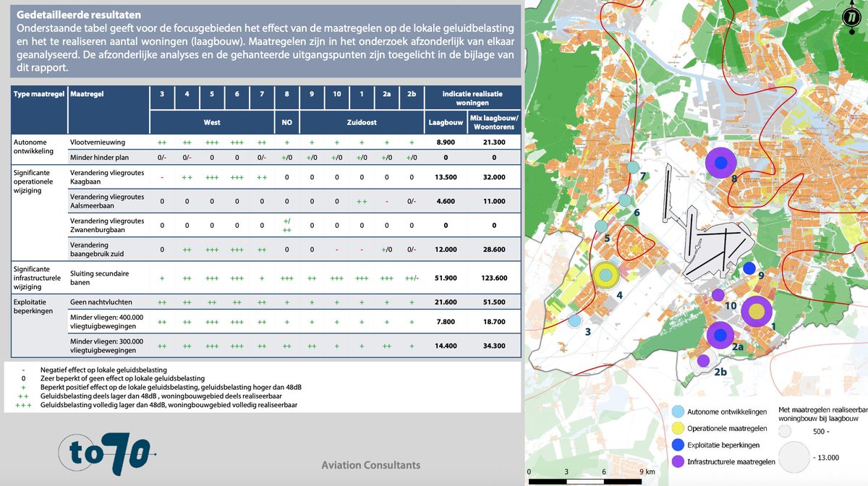Expand the Zuidoost column group header
The image size is (868, 486).
pos(364,121)
